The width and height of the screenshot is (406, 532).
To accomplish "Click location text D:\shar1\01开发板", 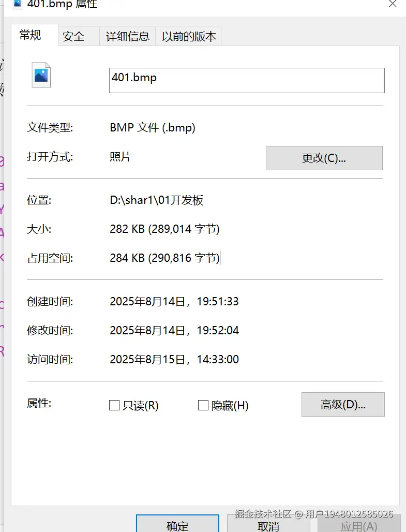I will 156,200.
